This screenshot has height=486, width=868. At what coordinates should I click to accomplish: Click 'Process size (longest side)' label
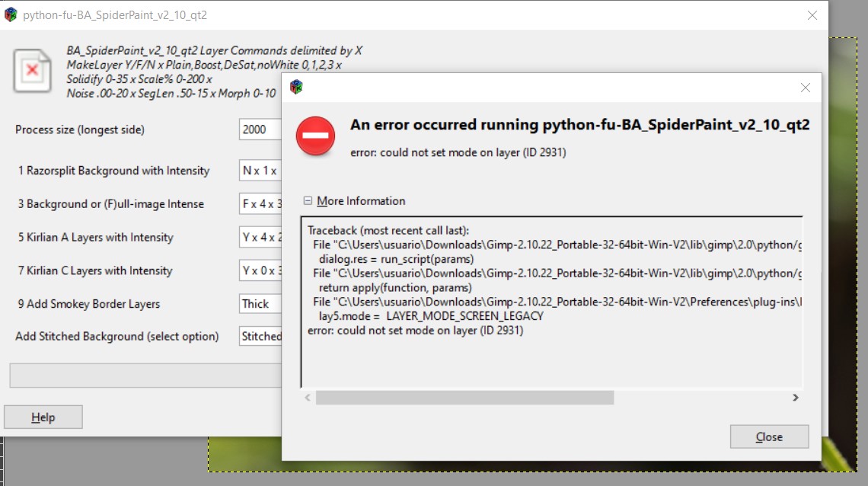(x=80, y=129)
